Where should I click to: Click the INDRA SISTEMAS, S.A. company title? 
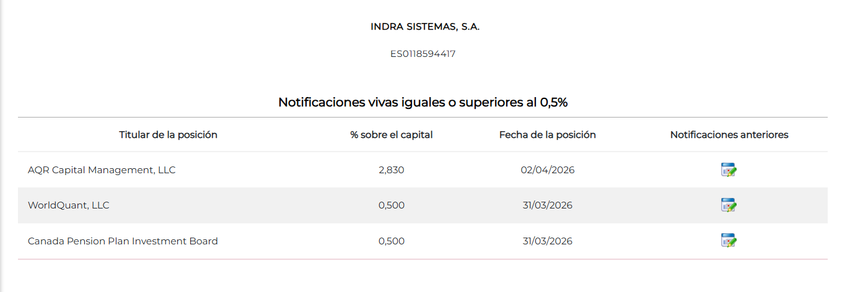(425, 27)
